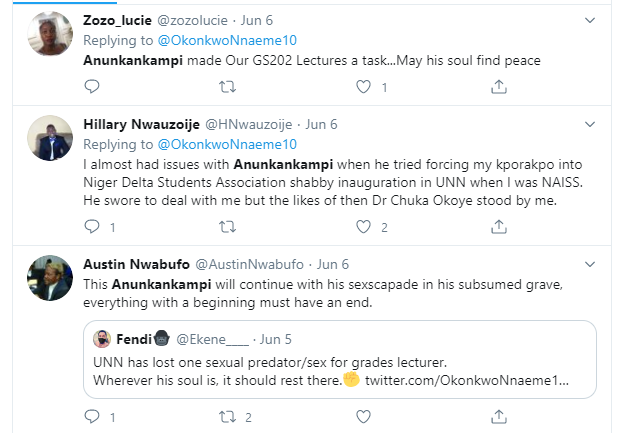623x433 pixels.
Task: Reply to Austin Nwabufo's tweet
Action: click(x=92, y=415)
